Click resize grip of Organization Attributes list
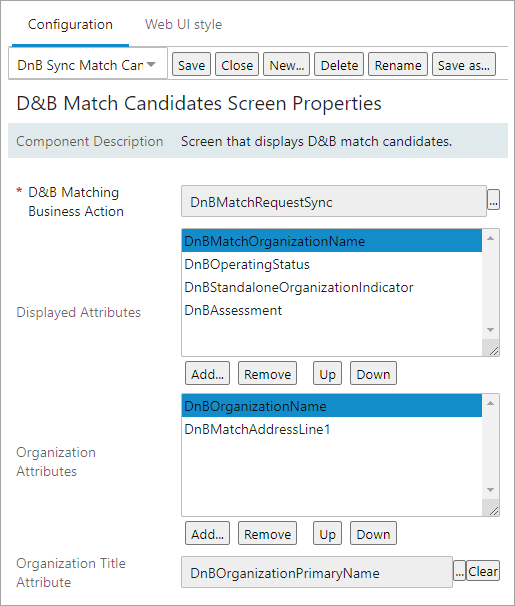Image resolution: width=515 pixels, height=606 pixels. click(493, 510)
